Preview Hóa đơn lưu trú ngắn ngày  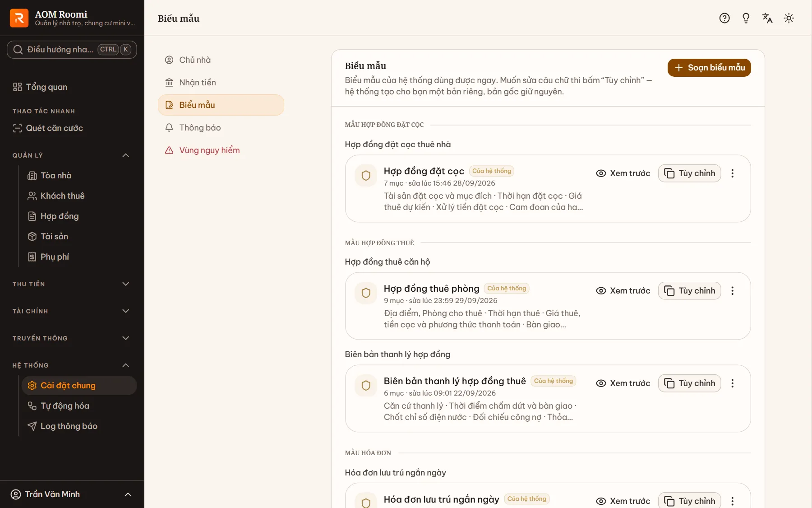pos(623,501)
